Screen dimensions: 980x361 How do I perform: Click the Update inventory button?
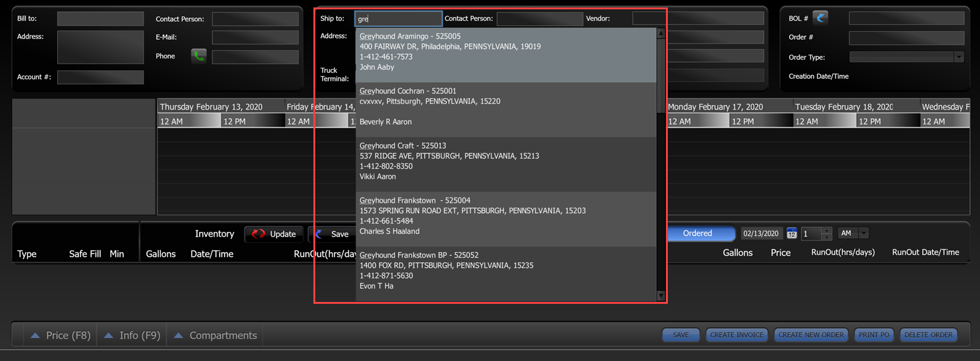coord(274,234)
